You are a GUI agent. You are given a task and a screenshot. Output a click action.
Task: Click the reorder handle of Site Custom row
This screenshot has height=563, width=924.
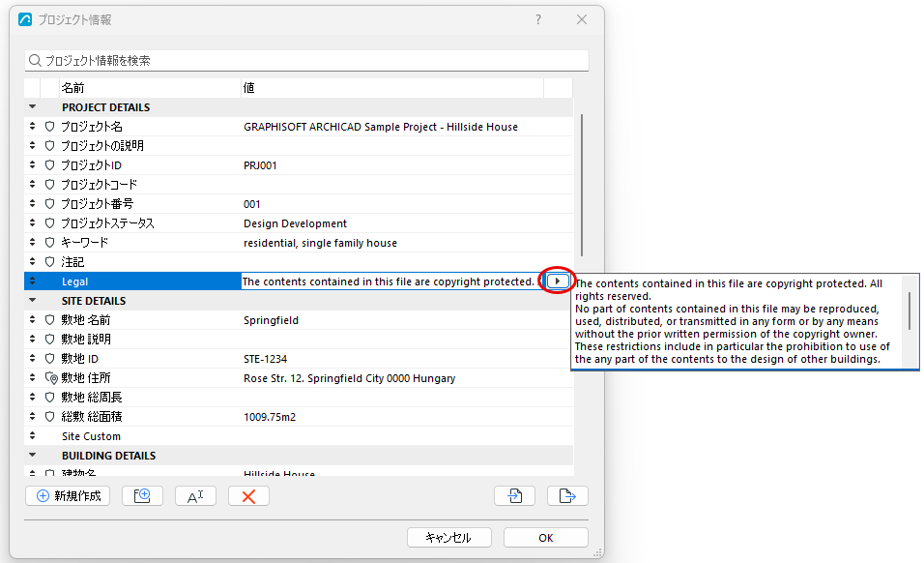pyautogui.click(x=33, y=435)
